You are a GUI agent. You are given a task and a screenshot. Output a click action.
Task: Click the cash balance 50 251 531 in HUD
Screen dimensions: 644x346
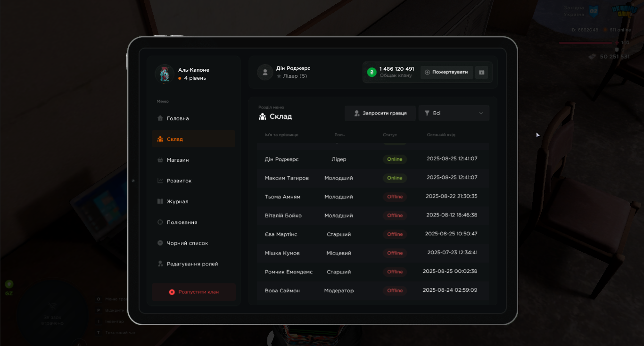point(615,57)
